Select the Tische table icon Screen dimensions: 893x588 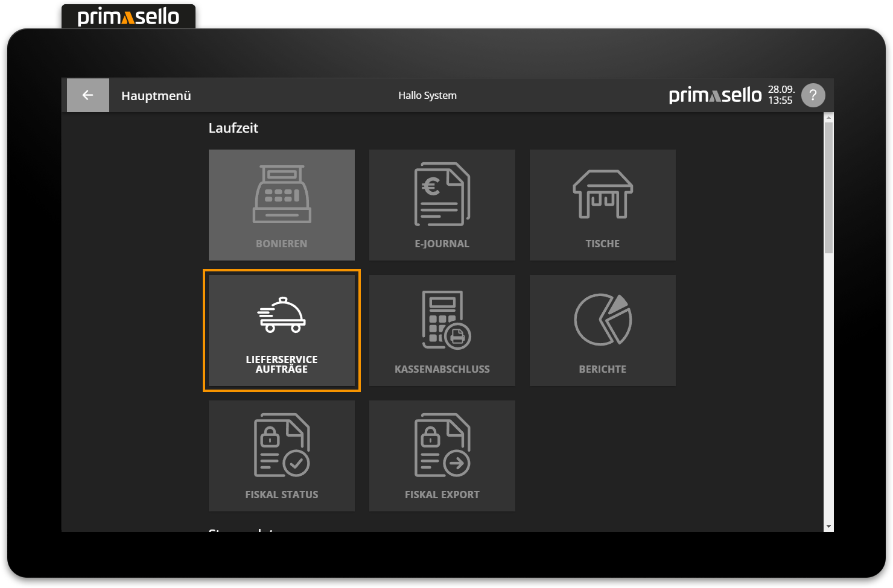(602, 194)
